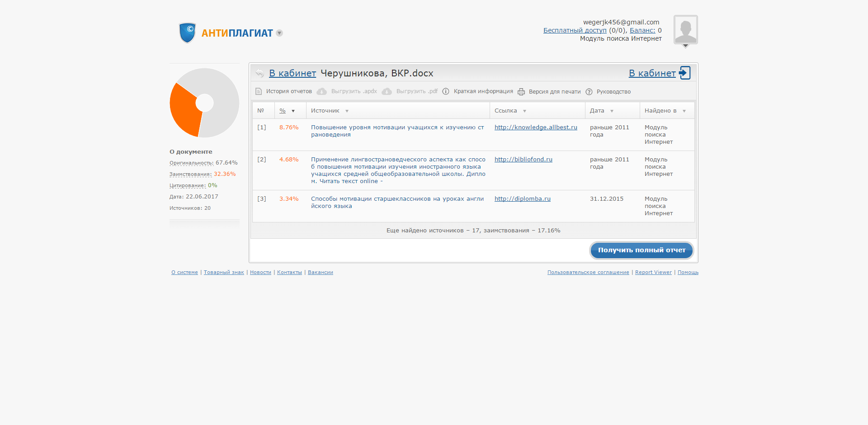
Task: Open the Бесплатный доступ link
Action: [x=575, y=30]
